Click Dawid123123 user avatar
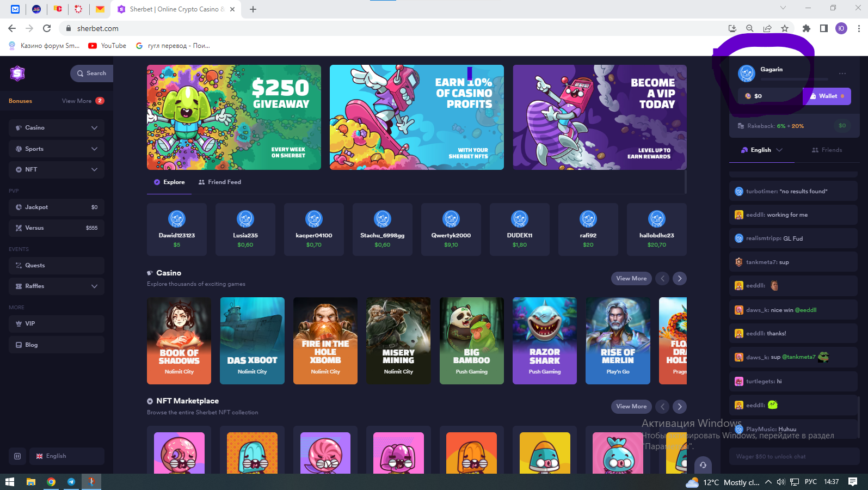Image resolution: width=868 pixels, height=490 pixels. 177,219
